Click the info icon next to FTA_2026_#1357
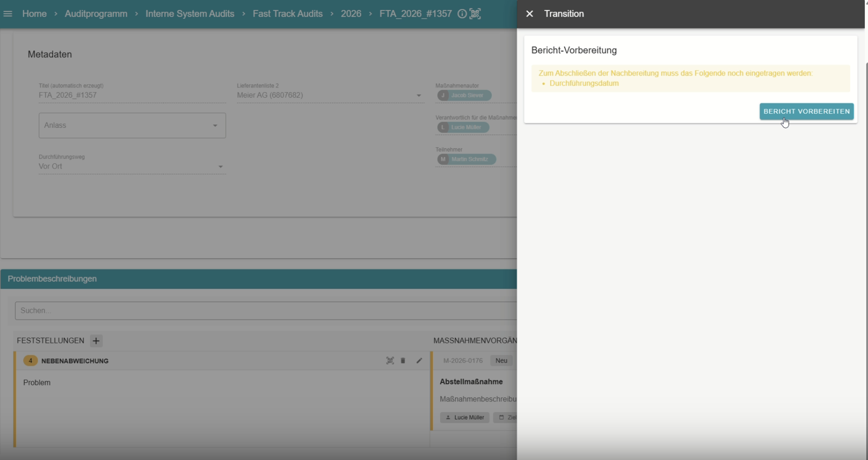The width and height of the screenshot is (868, 460). click(x=462, y=14)
